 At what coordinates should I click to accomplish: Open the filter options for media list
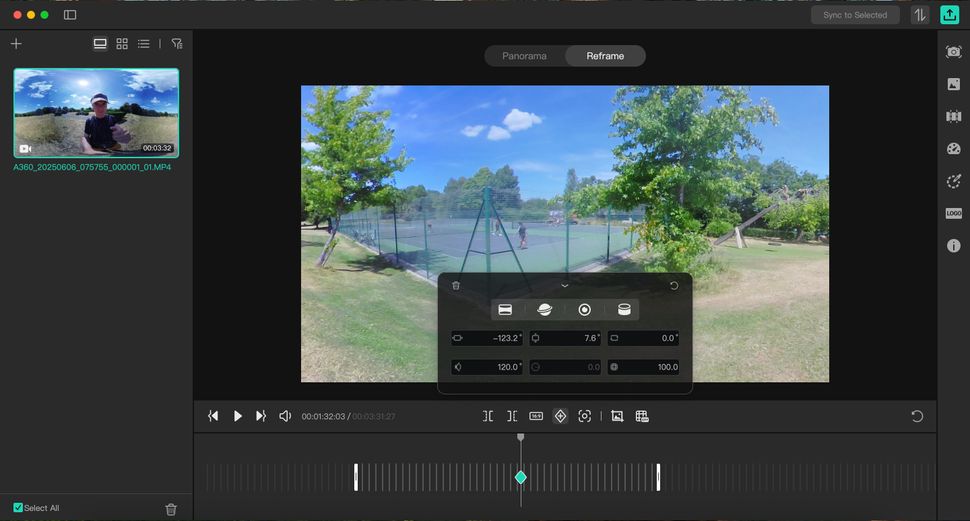[x=177, y=44]
